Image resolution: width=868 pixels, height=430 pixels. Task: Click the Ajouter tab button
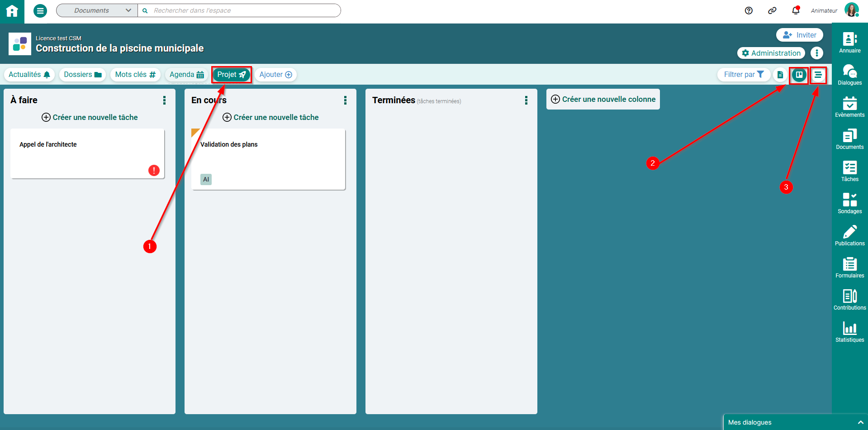275,75
